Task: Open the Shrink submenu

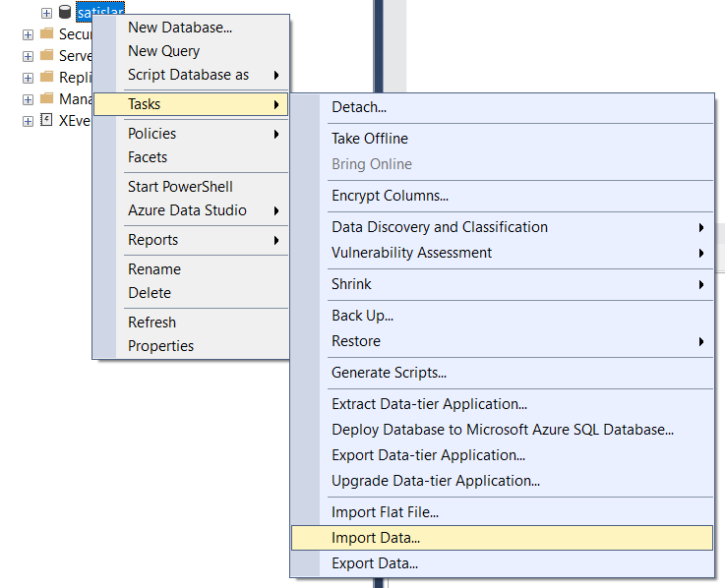Action: 502,284
